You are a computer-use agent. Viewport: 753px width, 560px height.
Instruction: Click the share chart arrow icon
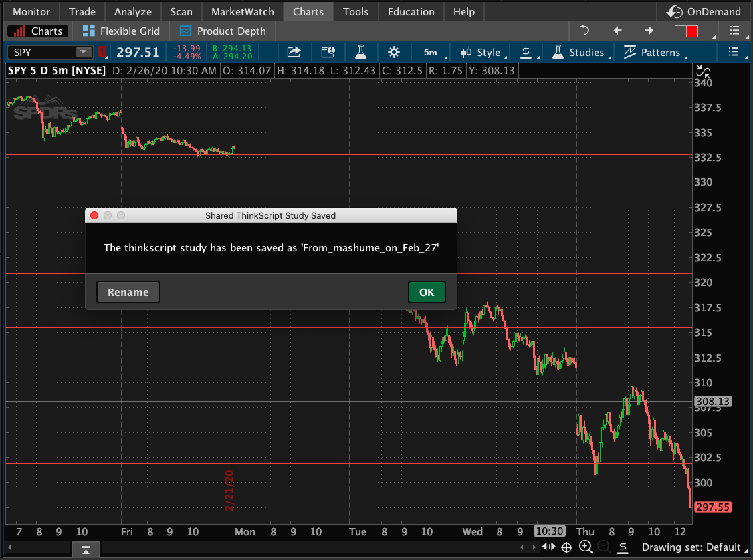point(293,52)
